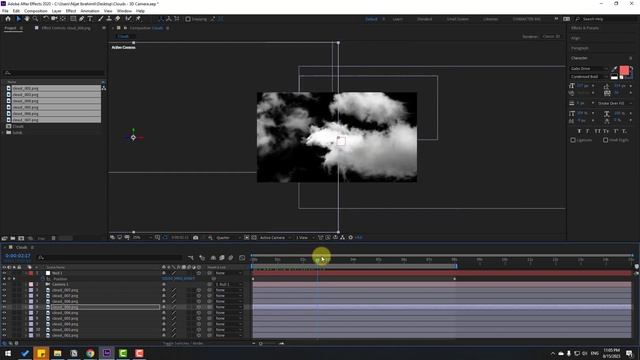640x360 pixels.
Task: Select the Puppet Pin tool
Action: pyautogui.click(x=138, y=19)
